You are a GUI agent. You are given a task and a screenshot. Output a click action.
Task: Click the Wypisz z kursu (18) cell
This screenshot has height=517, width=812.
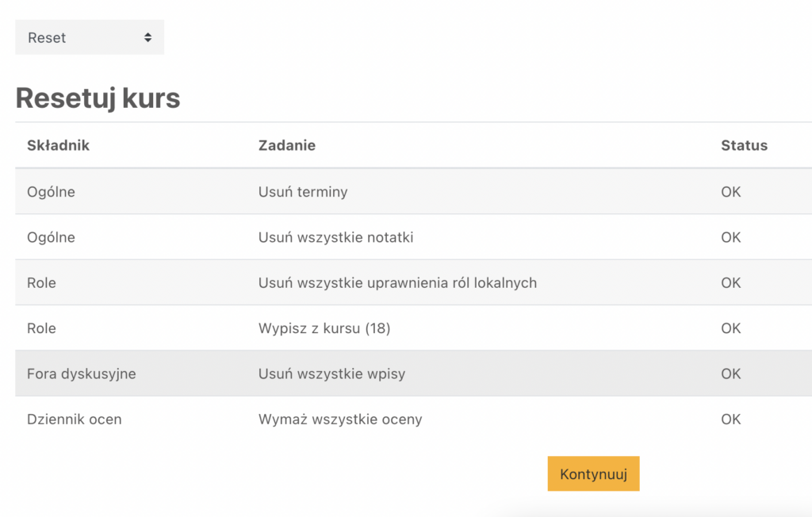[x=324, y=328]
